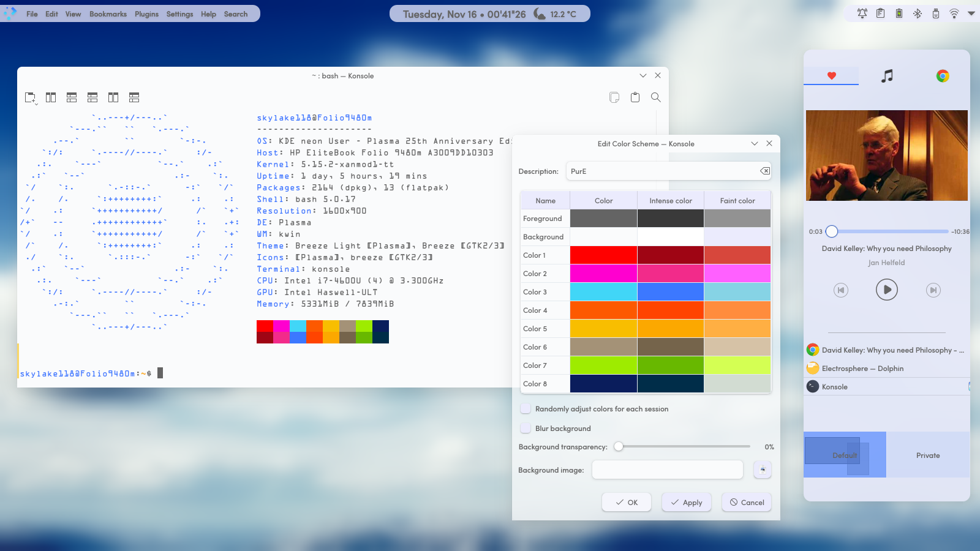Open the application launcher icon in top-left corner

(10, 13)
